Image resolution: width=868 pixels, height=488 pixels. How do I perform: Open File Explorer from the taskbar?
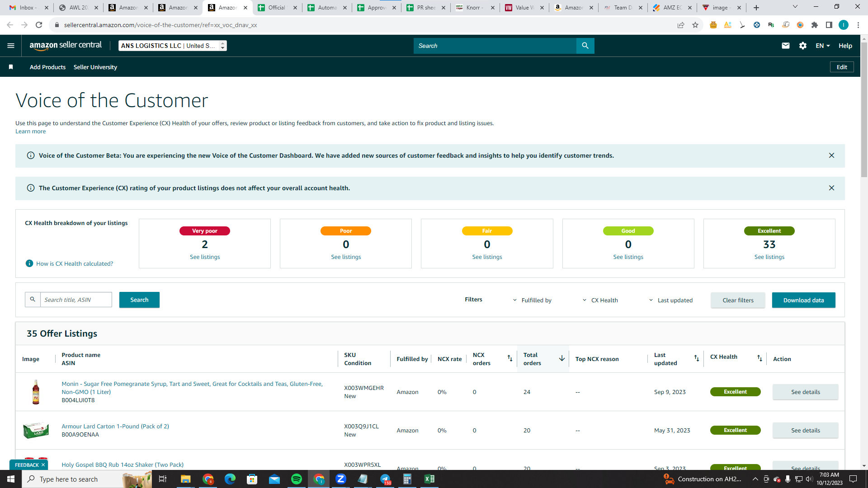(186, 479)
